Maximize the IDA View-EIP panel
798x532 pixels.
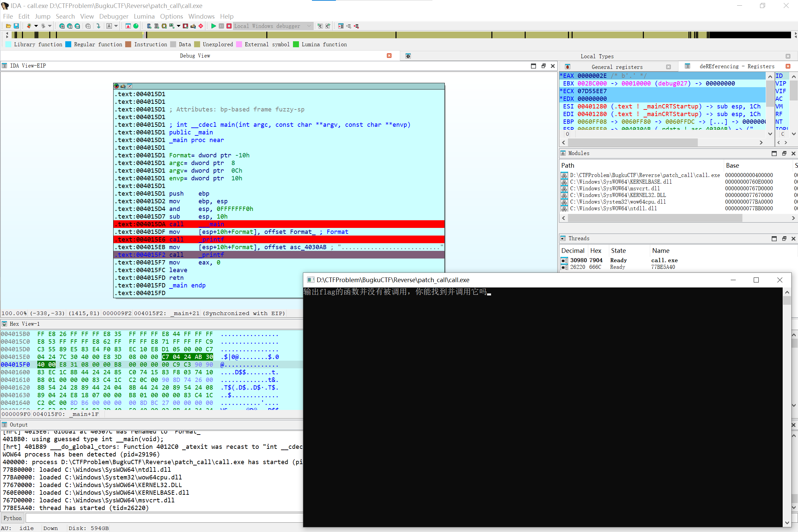(x=534, y=66)
